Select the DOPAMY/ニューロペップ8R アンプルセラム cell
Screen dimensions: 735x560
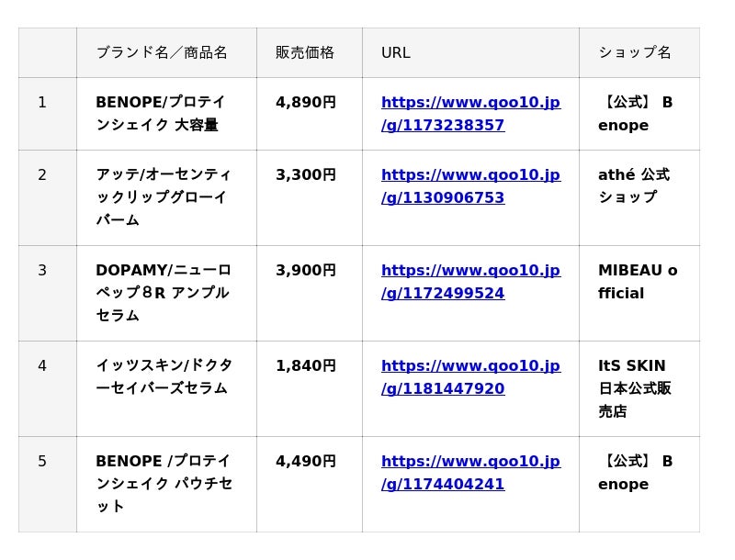click(164, 293)
